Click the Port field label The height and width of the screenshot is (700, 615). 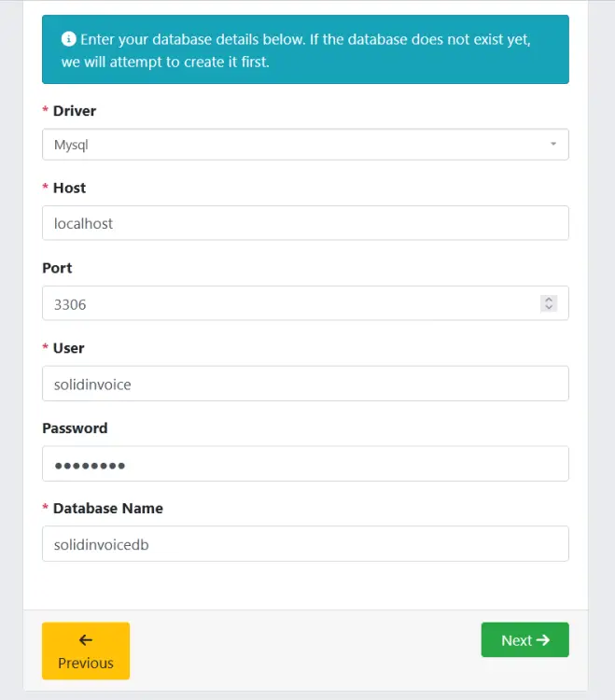click(x=57, y=268)
